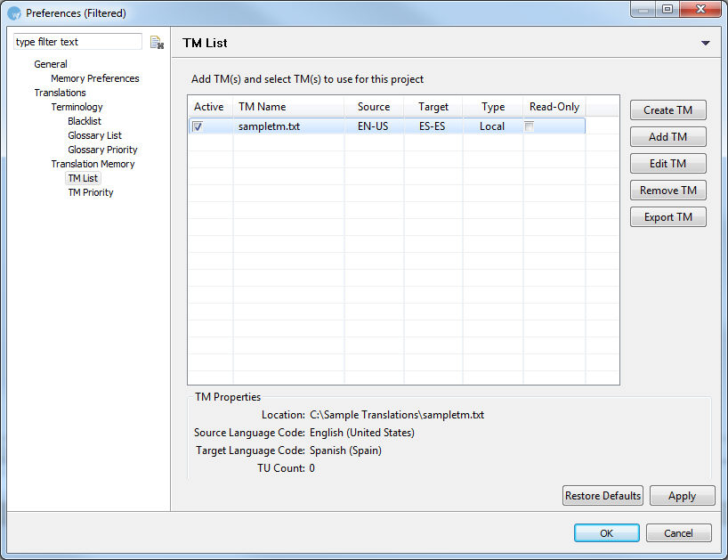Image resolution: width=728 pixels, height=560 pixels.
Task: Go to TM Priority page
Action: (x=90, y=192)
